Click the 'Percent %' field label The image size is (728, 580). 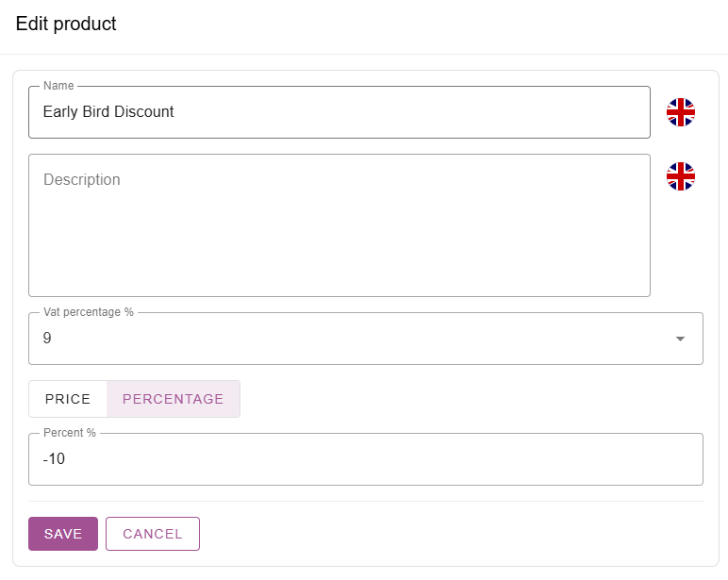70,433
